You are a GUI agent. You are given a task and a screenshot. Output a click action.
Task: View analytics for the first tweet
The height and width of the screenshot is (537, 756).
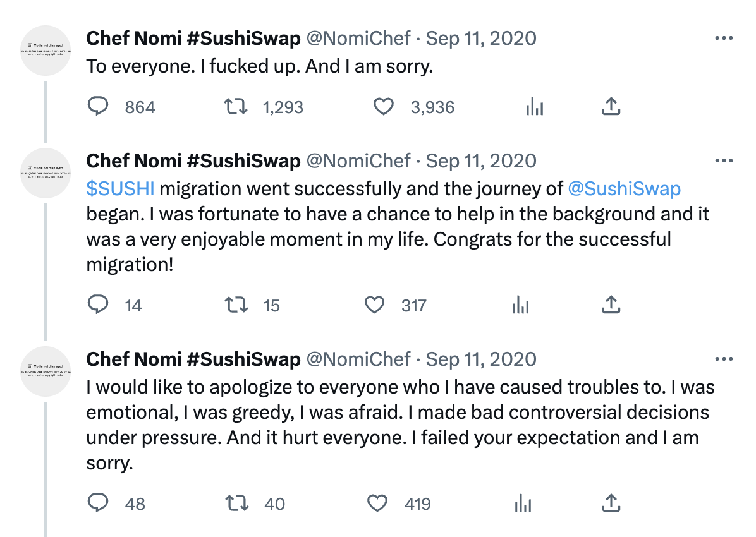535,107
